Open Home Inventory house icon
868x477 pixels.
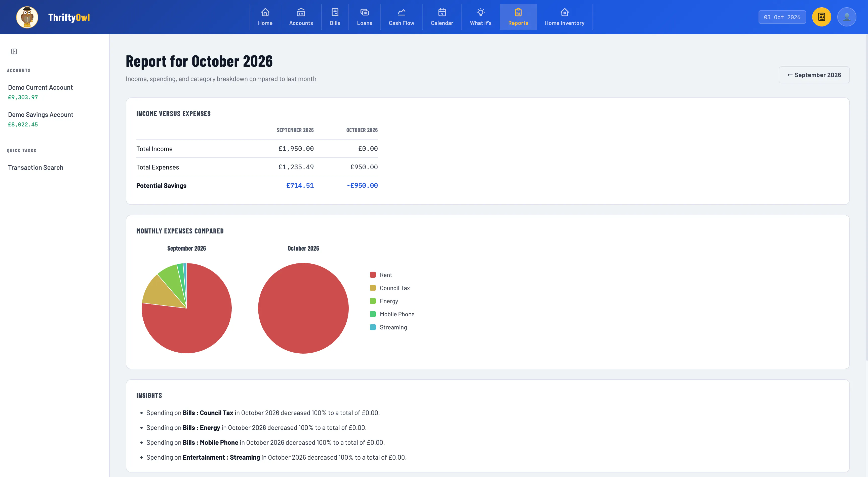point(565,13)
